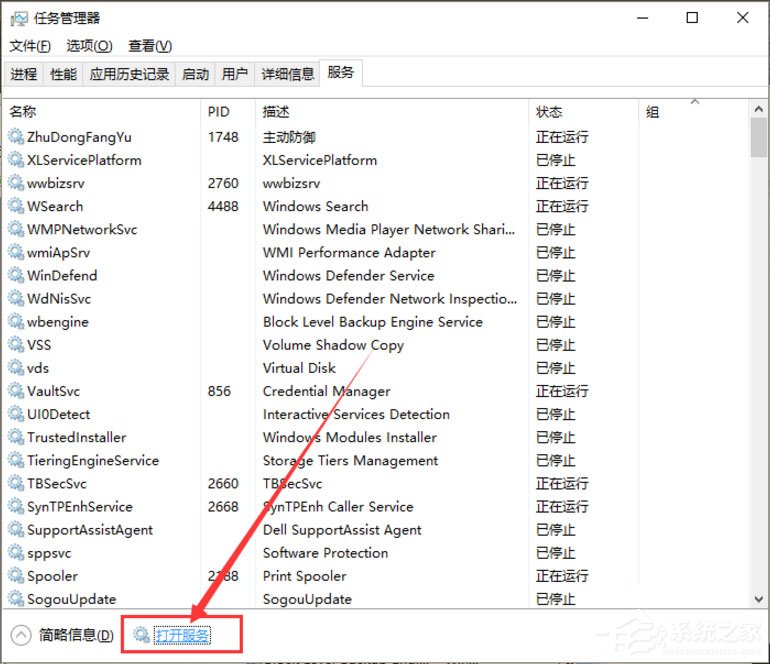Image resolution: width=770 pixels, height=664 pixels.
Task: Click the WinDefend service icon
Action: pos(16,275)
